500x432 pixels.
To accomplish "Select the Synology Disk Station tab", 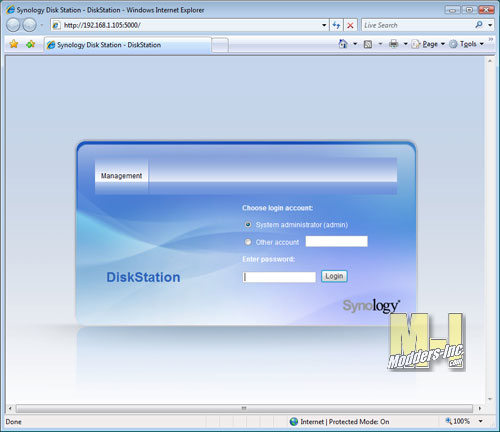I will 128,45.
